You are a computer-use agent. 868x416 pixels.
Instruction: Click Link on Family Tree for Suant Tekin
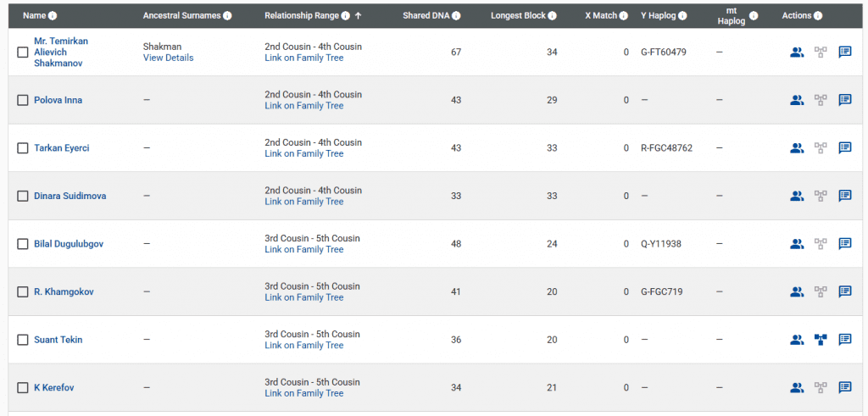[303, 346]
